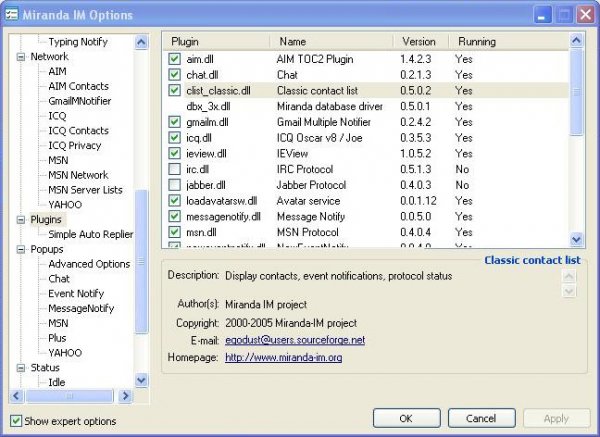Open ICQ Privacy tree item

pyautogui.click(x=75, y=146)
